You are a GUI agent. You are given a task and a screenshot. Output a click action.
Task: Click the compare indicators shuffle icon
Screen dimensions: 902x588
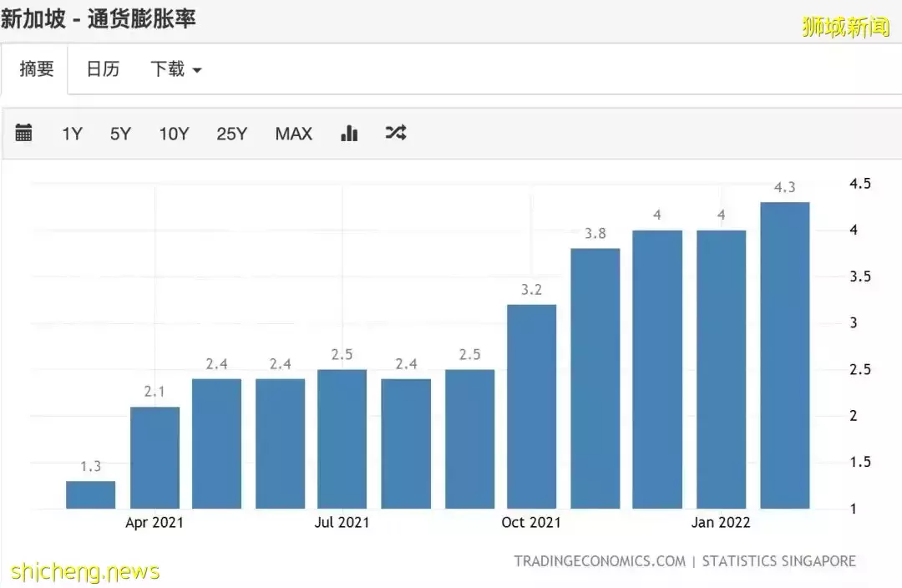[x=395, y=132]
